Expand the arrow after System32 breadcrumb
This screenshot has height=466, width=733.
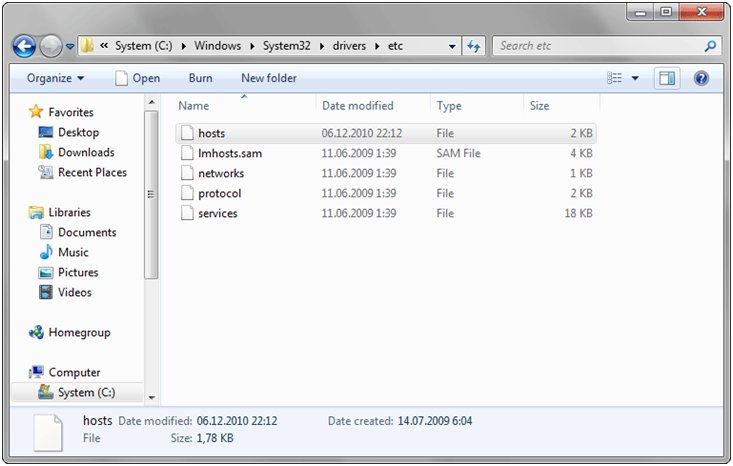pyautogui.click(x=322, y=46)
